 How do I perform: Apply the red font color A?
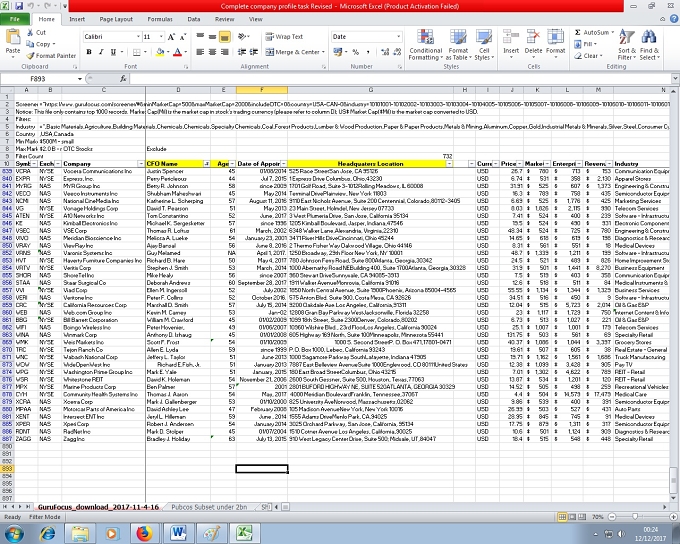(177, 52)
